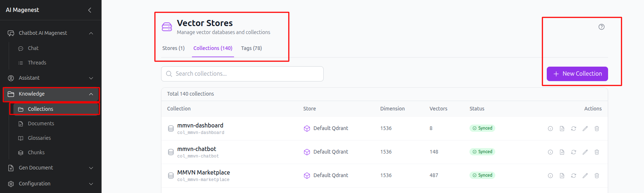Edit MMVN Marketplace collection with pencil icon

(x=585, y=176)
